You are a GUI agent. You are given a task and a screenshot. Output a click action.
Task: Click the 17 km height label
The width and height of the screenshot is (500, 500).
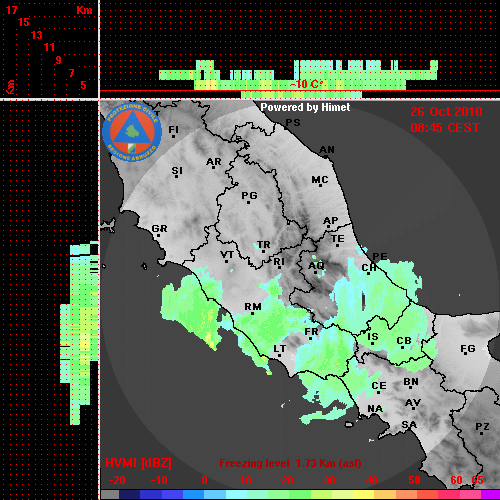(11, 10)
